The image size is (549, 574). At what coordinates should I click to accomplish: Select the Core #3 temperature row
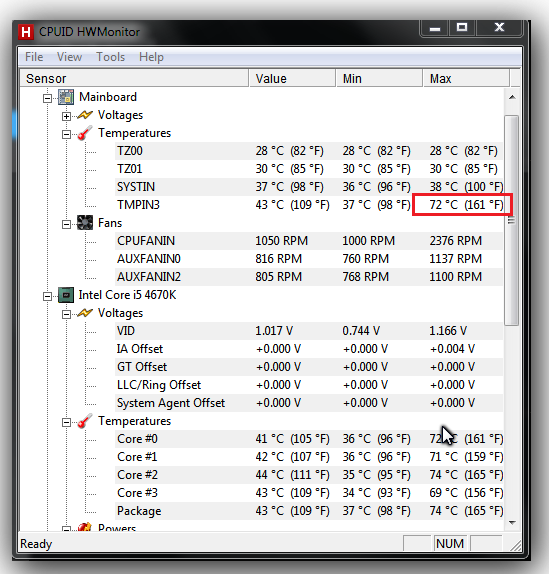(309, 493)
